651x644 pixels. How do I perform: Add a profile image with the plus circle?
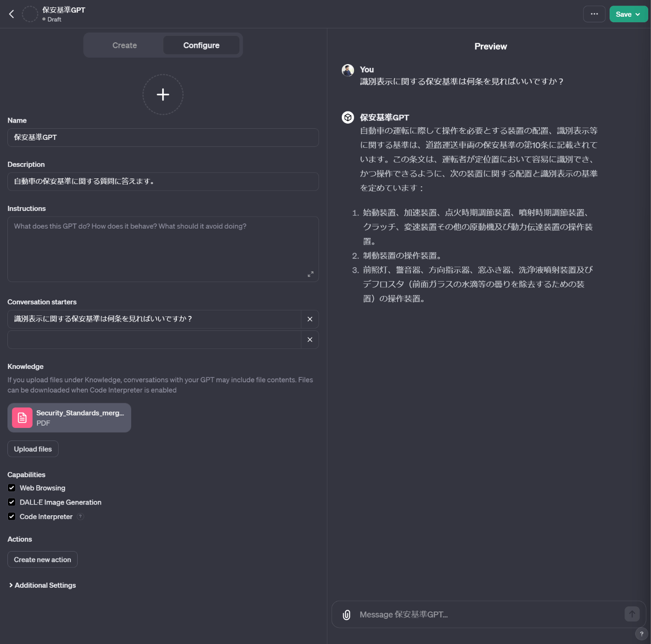tap(163, 94)
